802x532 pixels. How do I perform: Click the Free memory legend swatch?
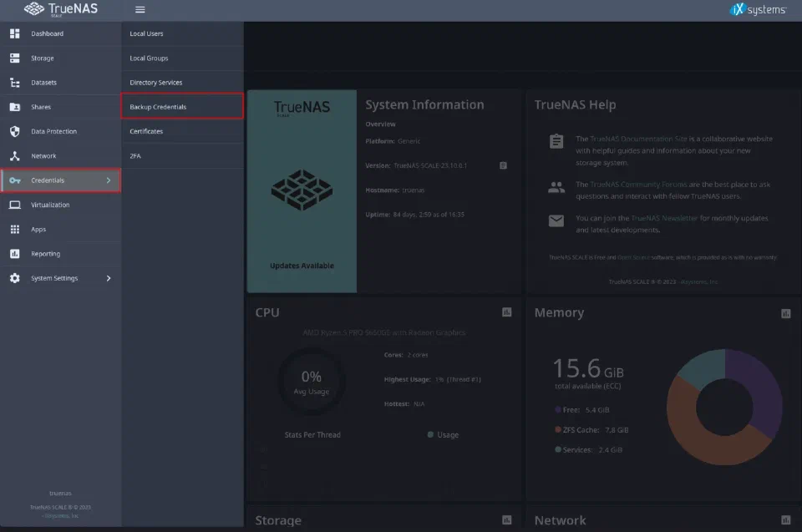[x=558, y=409]
